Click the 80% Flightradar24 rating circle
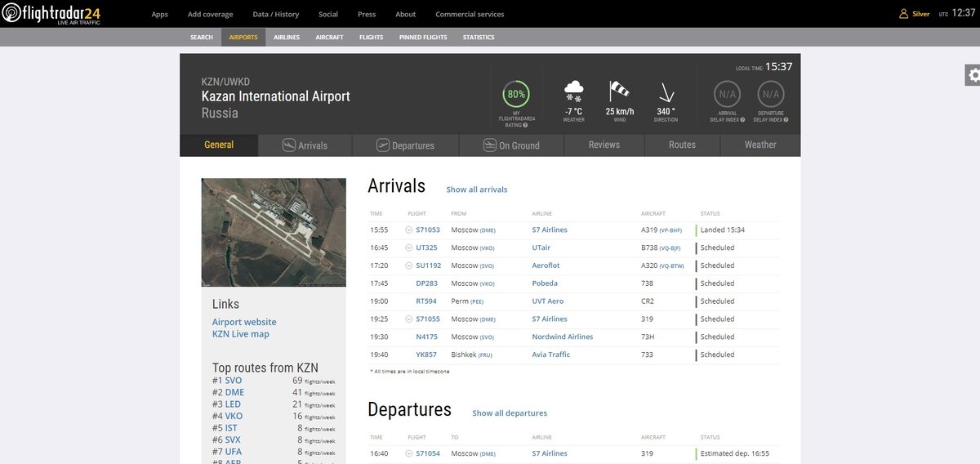 point(516,94)
